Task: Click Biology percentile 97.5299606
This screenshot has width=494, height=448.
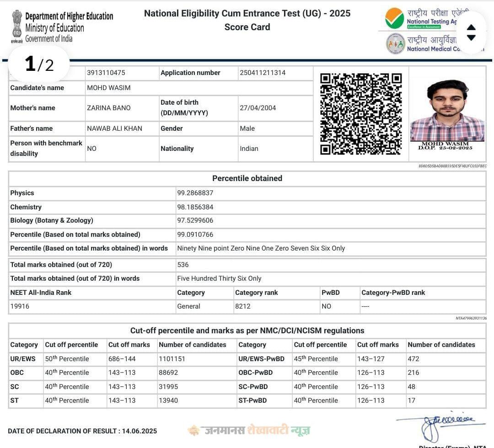Action: point(195,220)
